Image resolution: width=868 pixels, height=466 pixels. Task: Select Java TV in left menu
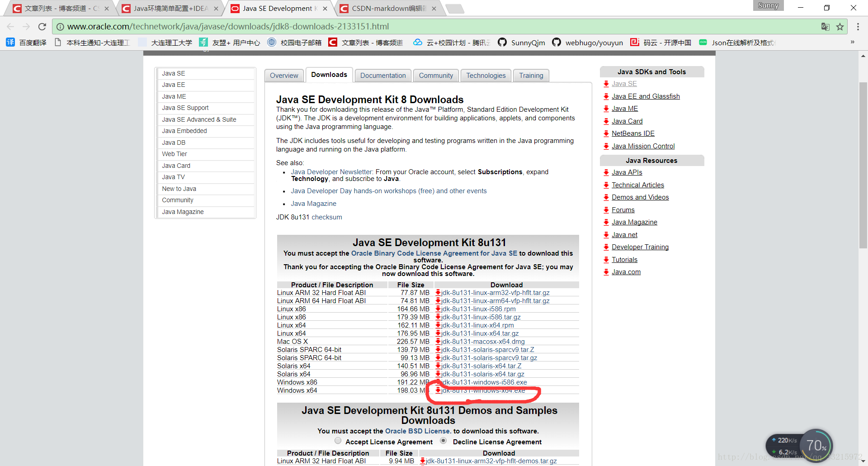point(206,177)
